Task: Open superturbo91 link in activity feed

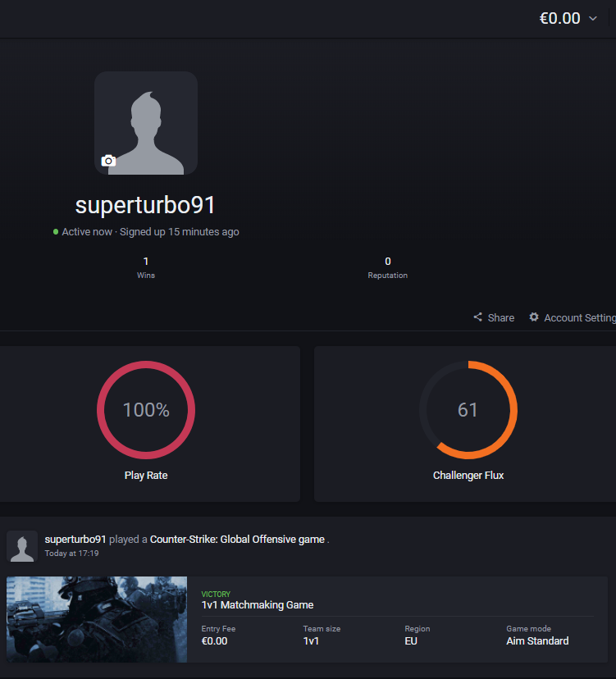Action: pos(75,539)
